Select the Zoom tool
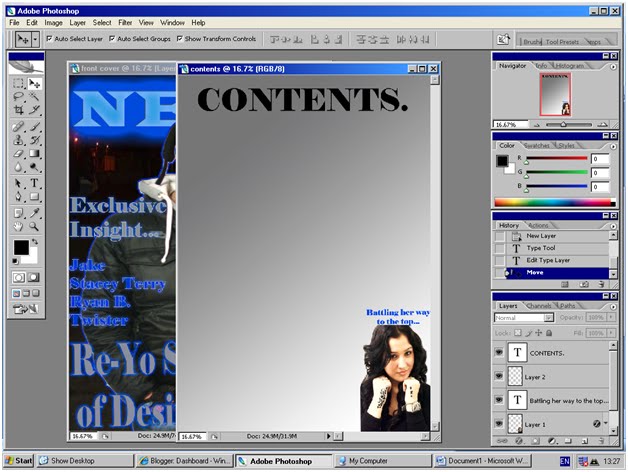The height and width of the screenshot is (472, 628). (34, 226)
